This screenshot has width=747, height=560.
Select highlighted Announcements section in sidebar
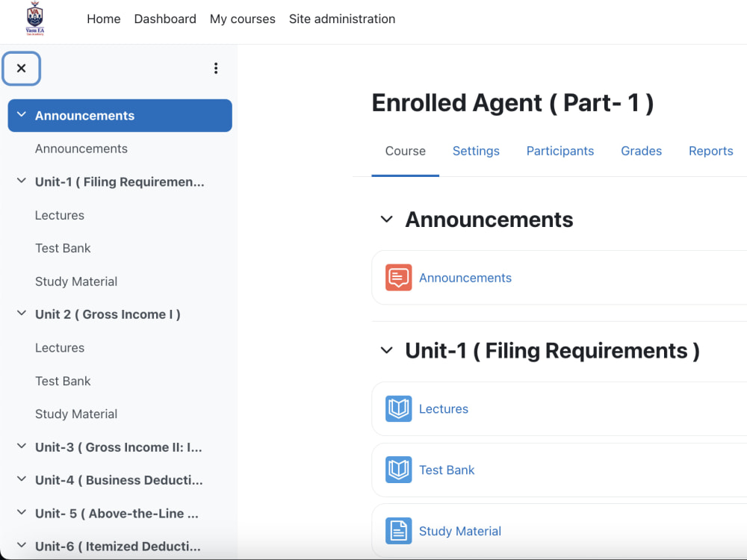(x=120, y=116)
